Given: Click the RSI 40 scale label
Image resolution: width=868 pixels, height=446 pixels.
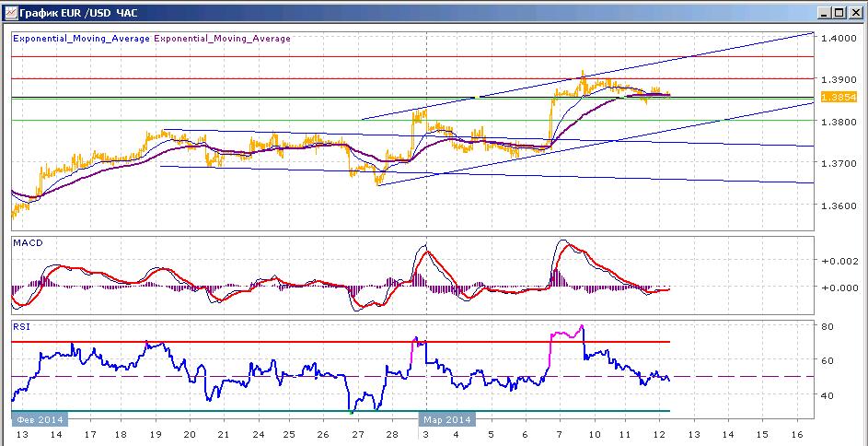Looking at the screenshot, I should [827, 395].
